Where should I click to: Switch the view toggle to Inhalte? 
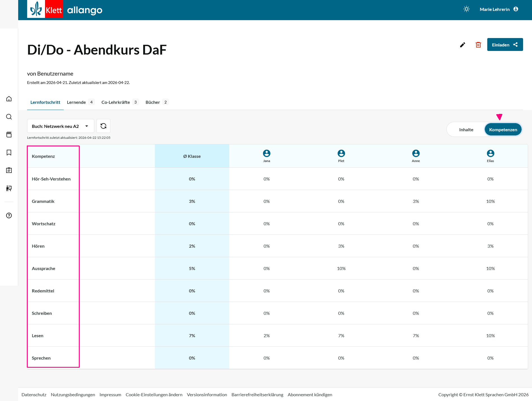466,130
